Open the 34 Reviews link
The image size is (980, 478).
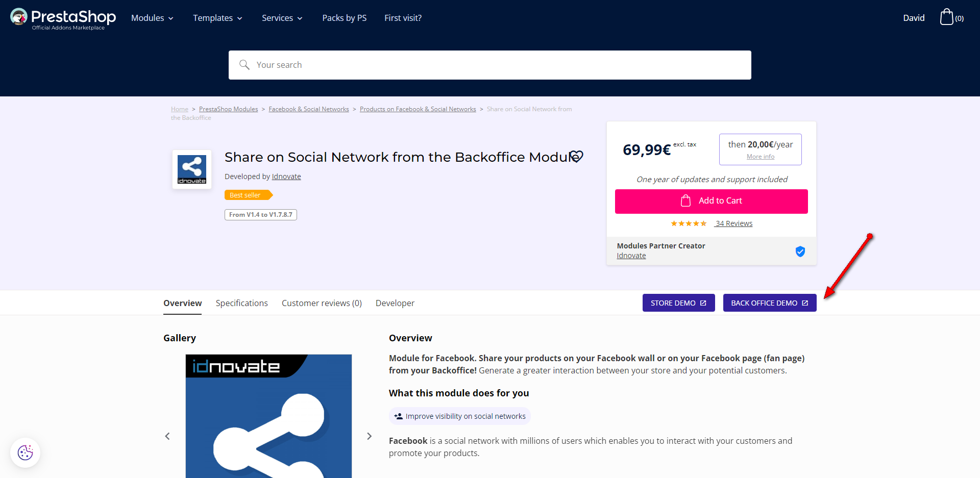[x=734, y=223]
